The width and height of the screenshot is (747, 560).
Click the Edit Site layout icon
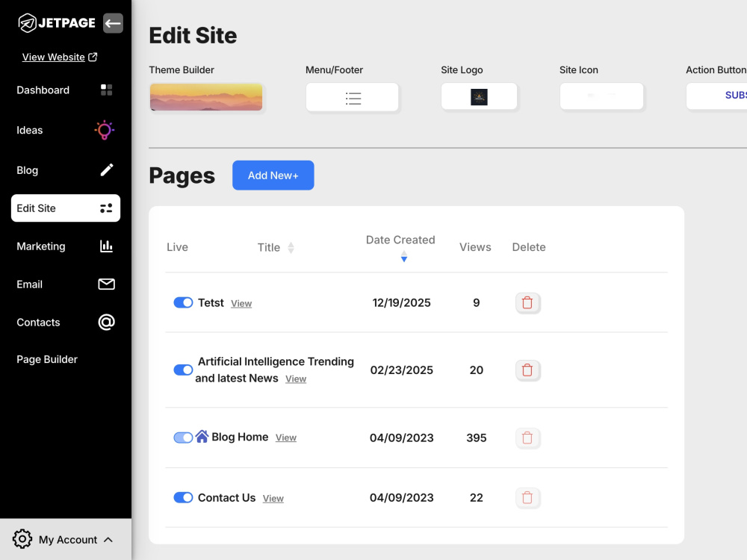tap(106, 208)
